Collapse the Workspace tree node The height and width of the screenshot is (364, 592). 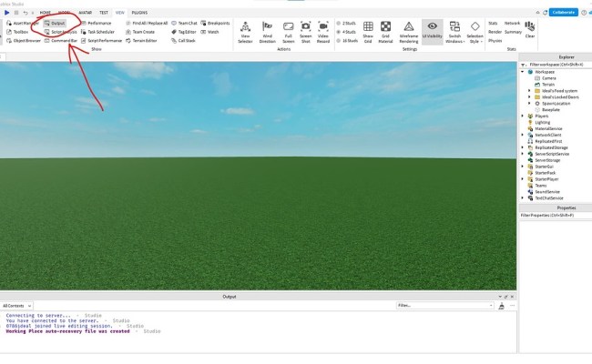[x=523, y=72]
